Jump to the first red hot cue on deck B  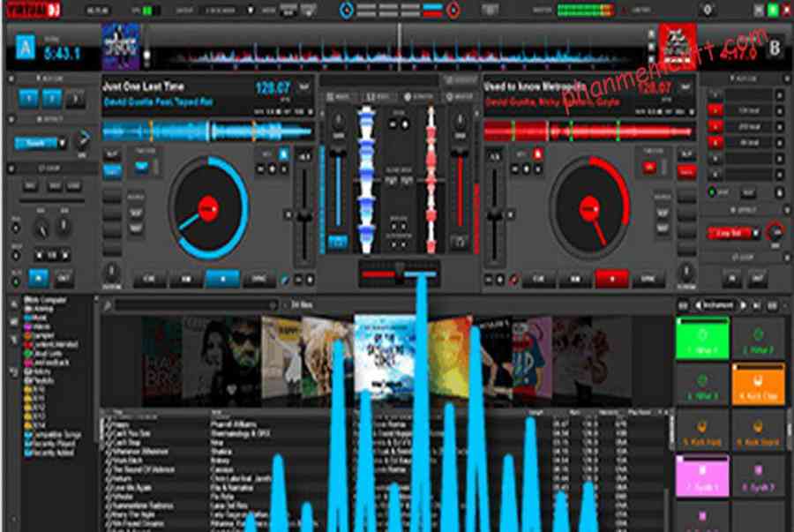(x=715, y=110)
